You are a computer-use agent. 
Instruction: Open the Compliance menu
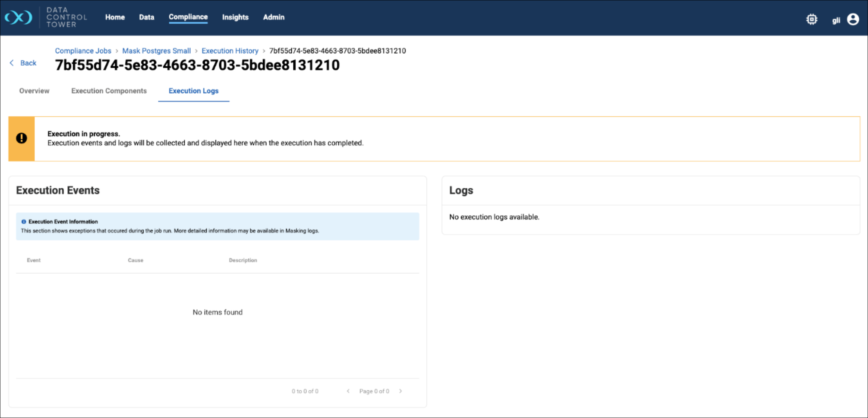(x=188, y=17)
